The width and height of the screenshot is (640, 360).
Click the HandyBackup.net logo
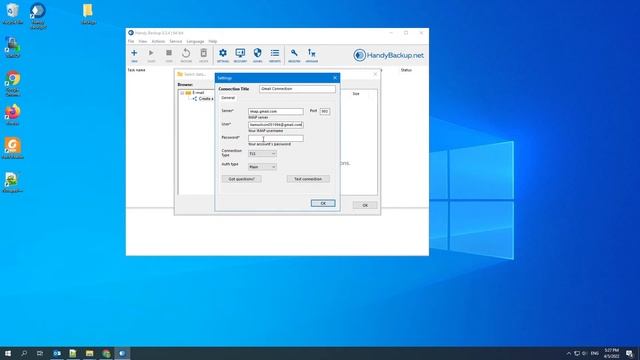(389, 55)
